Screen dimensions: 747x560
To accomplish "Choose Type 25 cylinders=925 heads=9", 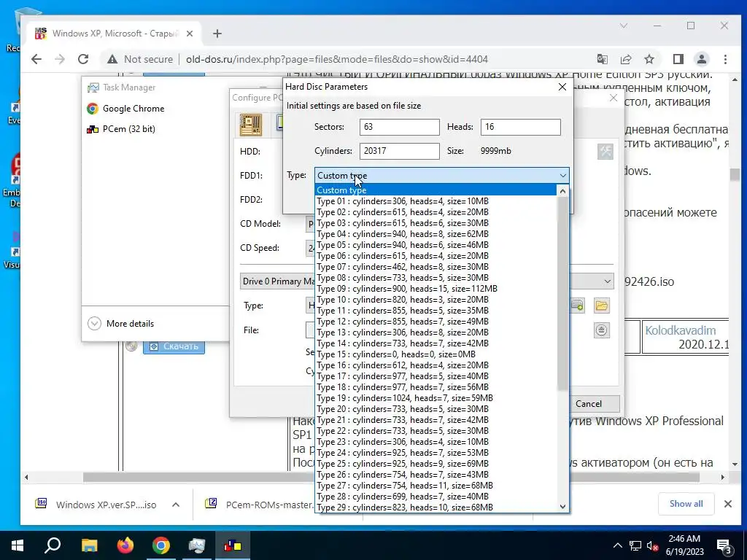I will (x=436, y=464).
